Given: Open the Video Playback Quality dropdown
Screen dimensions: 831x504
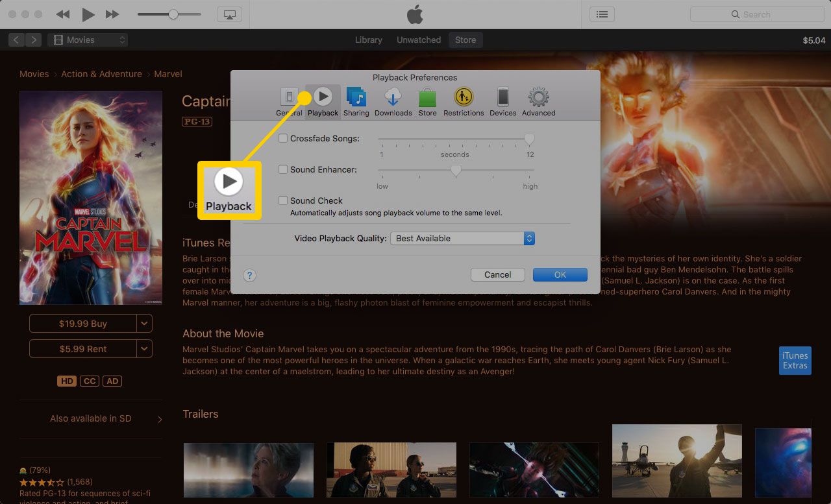Looking at the screenshot, I should [x=462, y=238].
